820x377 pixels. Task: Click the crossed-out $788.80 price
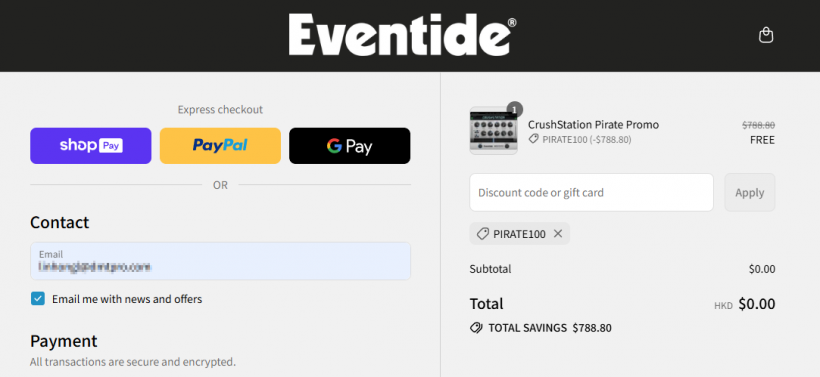[x=758, y=125]
